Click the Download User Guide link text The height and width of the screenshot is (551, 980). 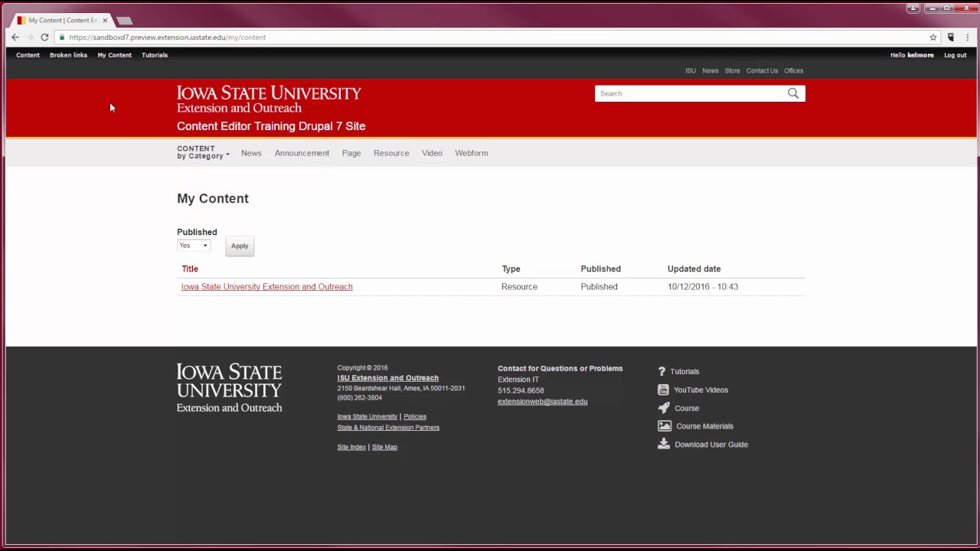click(x=711, y=445)
